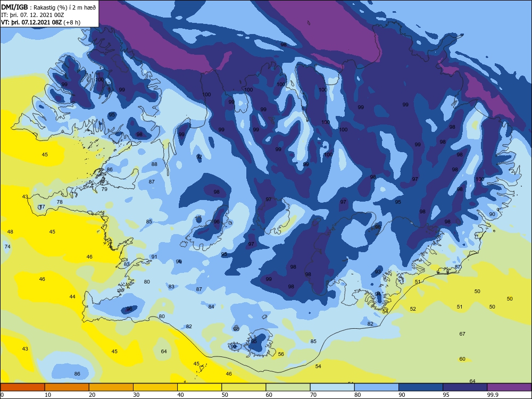Click the map value '88' on the map
The height and width of the screenshot is (399, 532).
click(x=154, y=164)
